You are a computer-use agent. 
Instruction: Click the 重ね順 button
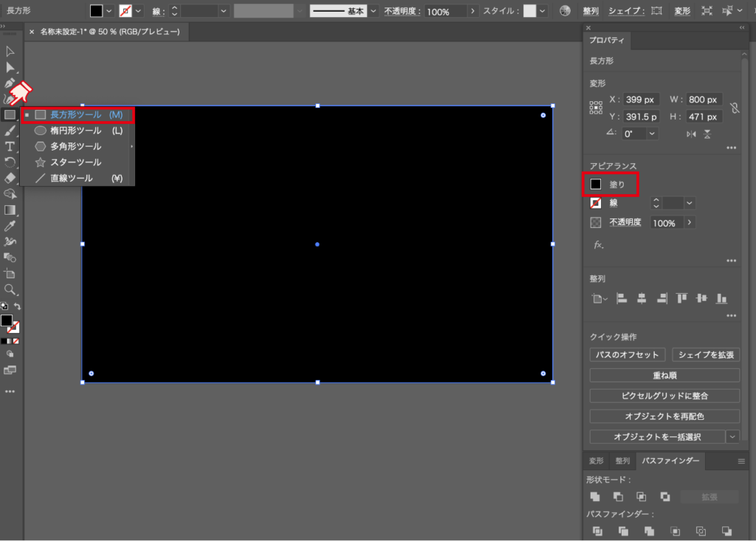coord(664,375)
